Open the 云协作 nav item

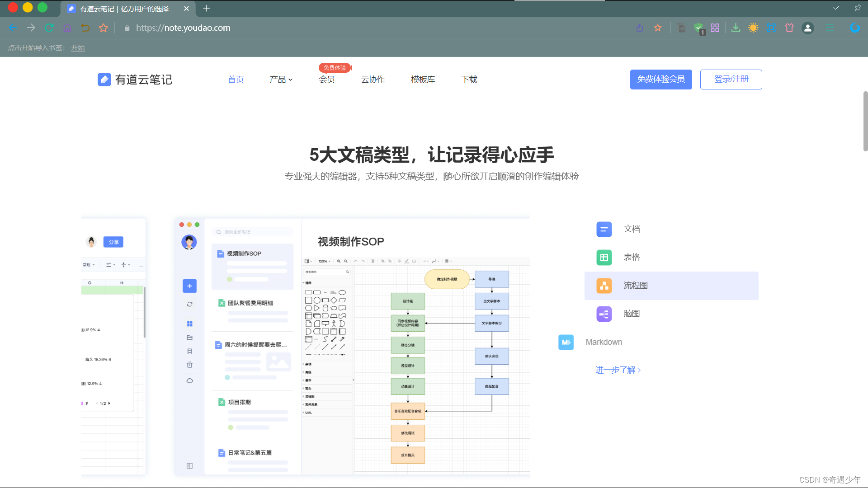click(x=373, y=80)
